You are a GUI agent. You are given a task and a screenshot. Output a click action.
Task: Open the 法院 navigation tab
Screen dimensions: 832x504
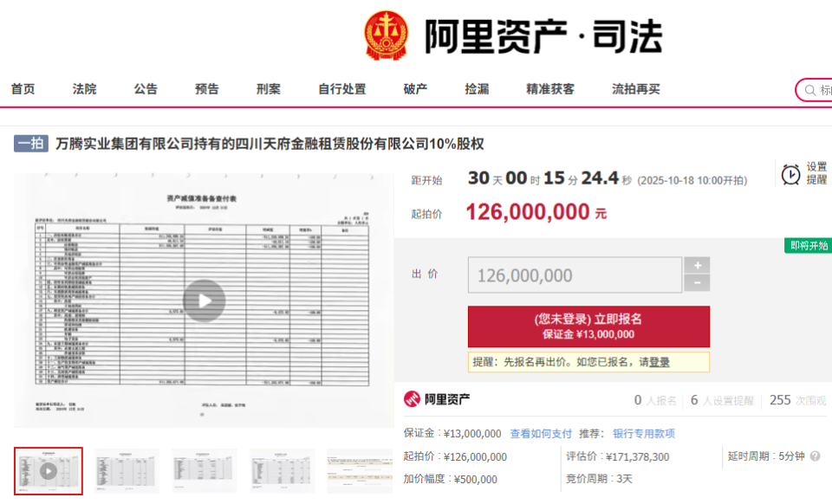(x=84, y=89)
